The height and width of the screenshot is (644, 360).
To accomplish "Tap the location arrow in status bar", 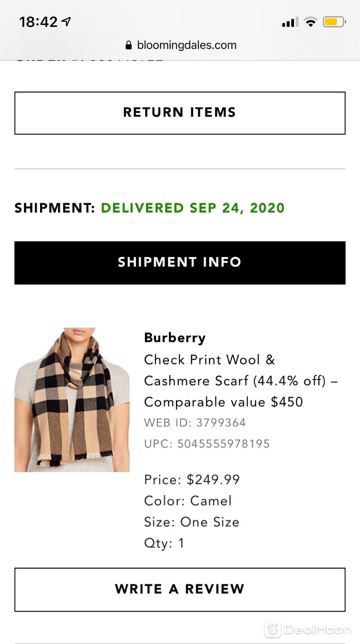I will coord(66,21).
